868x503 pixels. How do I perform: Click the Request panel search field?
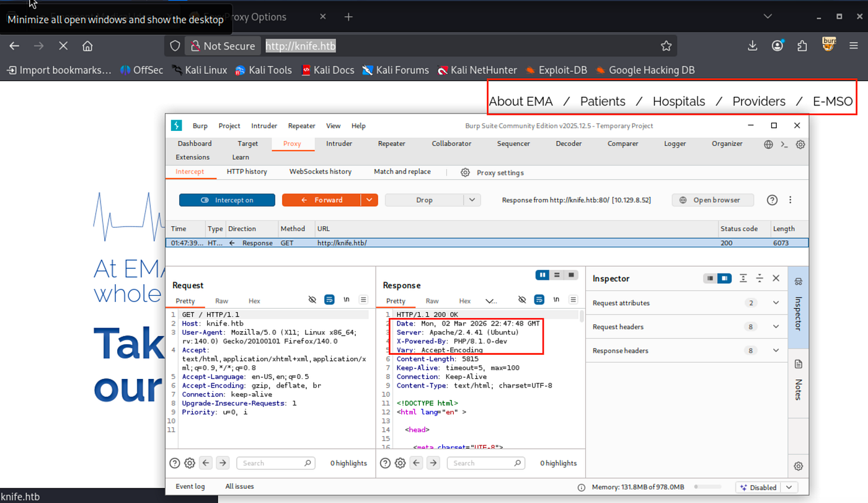tap(277, 463)
